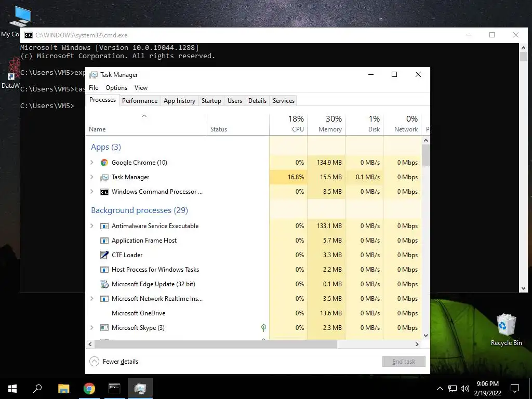The image size is (532, 399).
Task: Open the Windows Start menu
Action: pyautogui.click(x=12, y=389)
